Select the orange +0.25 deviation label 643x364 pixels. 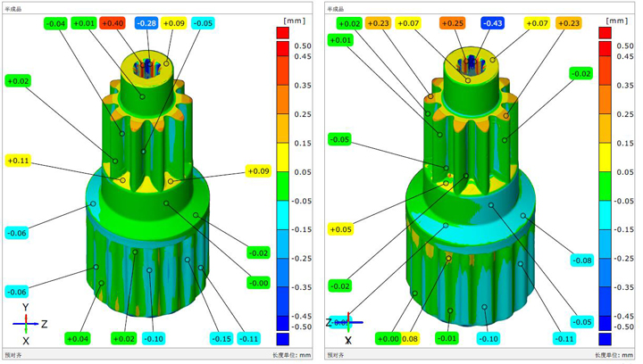(453, 23)
